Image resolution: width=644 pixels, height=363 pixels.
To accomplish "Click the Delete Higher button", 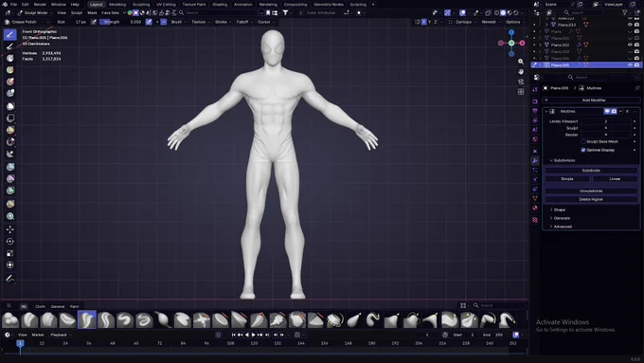I will coord(591,199).
